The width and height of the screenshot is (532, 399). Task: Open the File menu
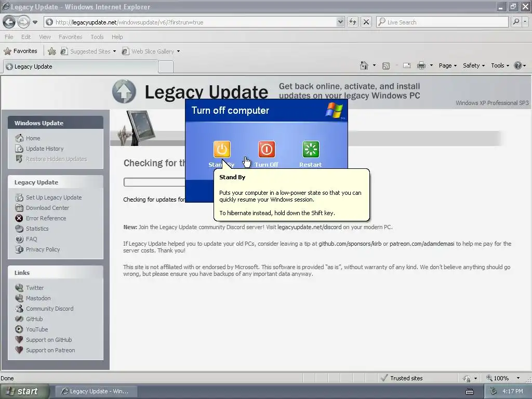pyautogui.click(x=9, y=37)
